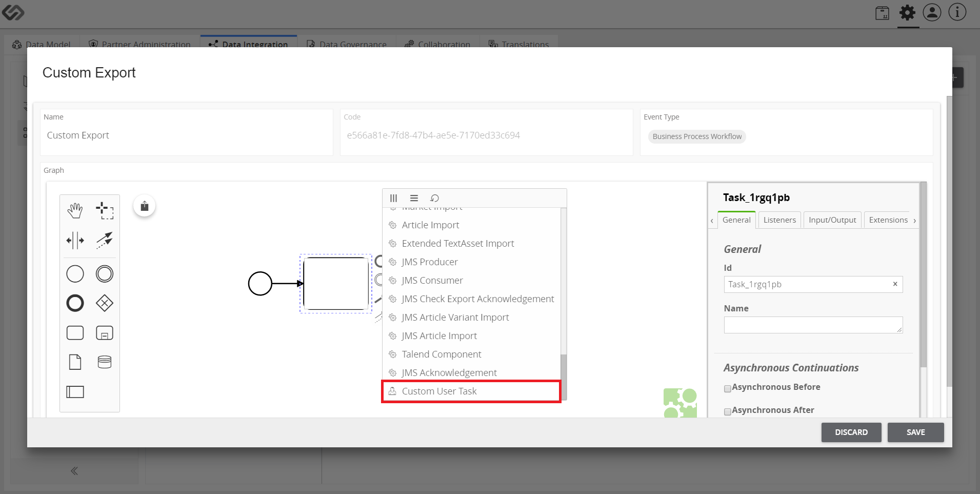Select the start event circle on canvas
Image resolution: width=980 pixels, height=494 pixels.
[x=260, y=284]
